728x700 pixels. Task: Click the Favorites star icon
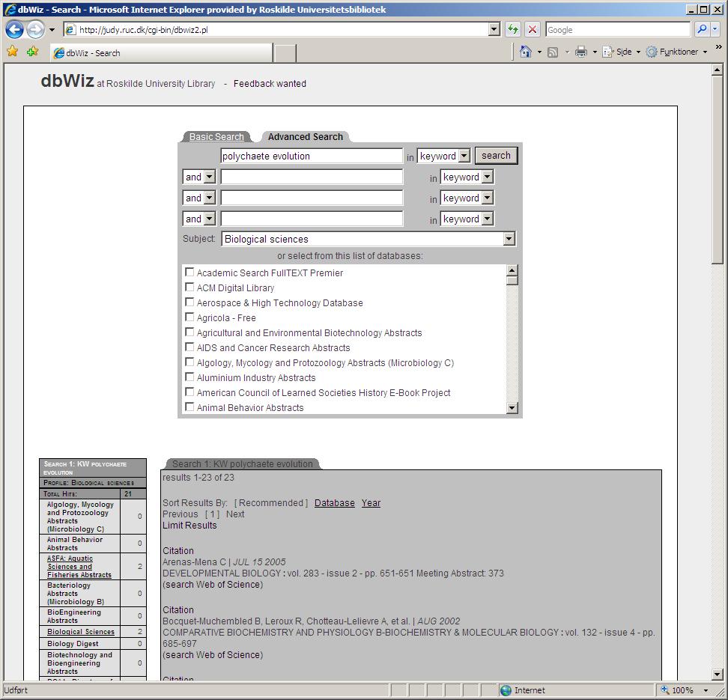tap(12, 52)
